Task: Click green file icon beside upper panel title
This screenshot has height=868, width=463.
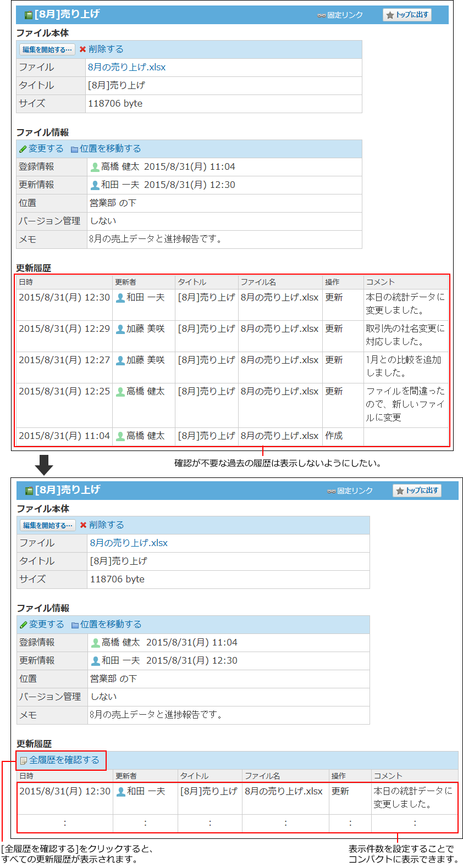Action: pos(29,15)
